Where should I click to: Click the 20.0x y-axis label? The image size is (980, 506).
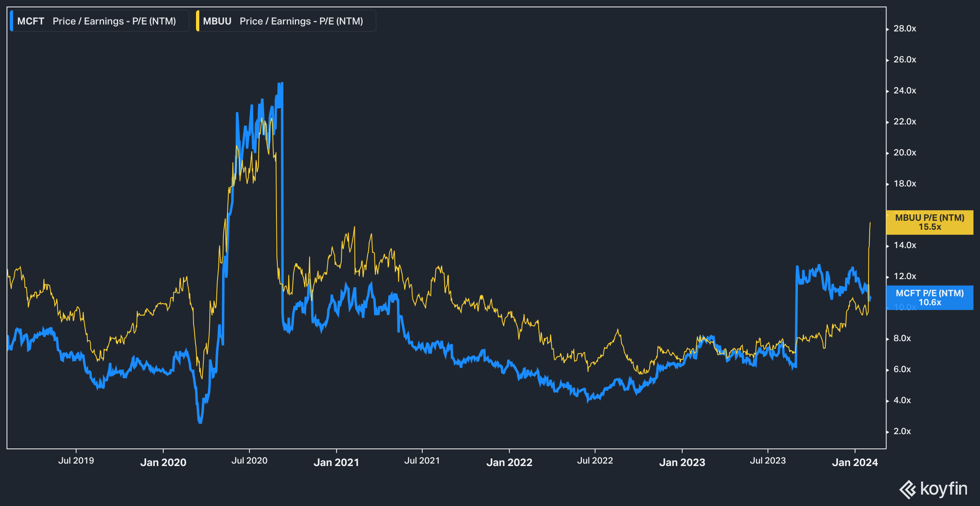(904, 153)
